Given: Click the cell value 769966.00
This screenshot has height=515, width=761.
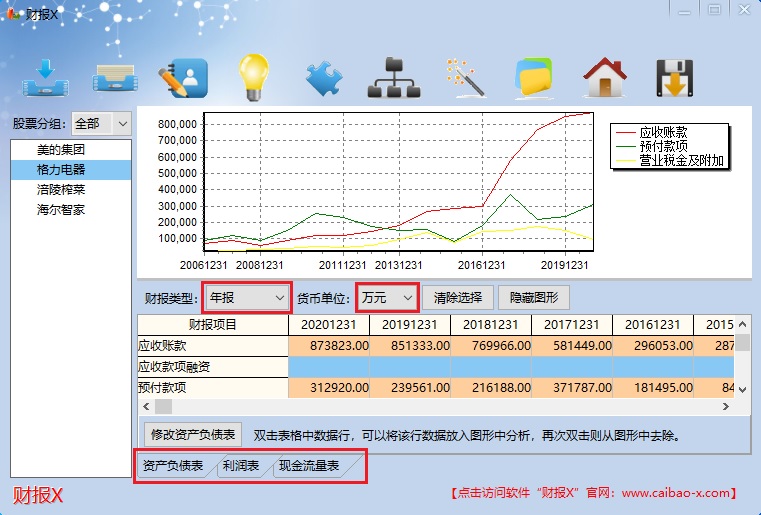Looking at the screenshot, I should pyautogui.click(x=491, y=346).
